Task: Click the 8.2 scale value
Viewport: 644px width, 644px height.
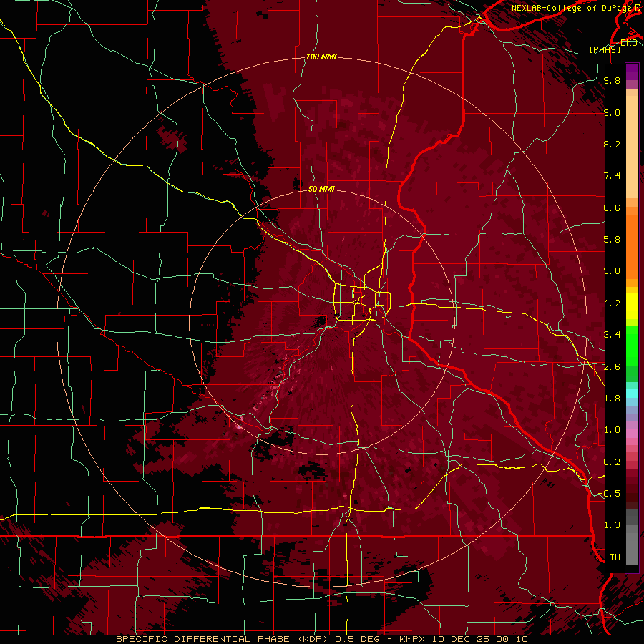Action: click(612, 144)
